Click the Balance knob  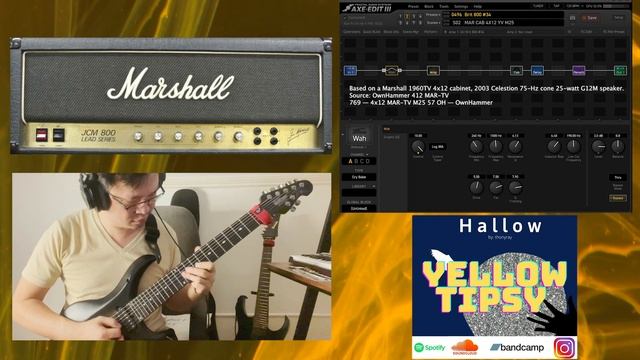coord(618,146)
